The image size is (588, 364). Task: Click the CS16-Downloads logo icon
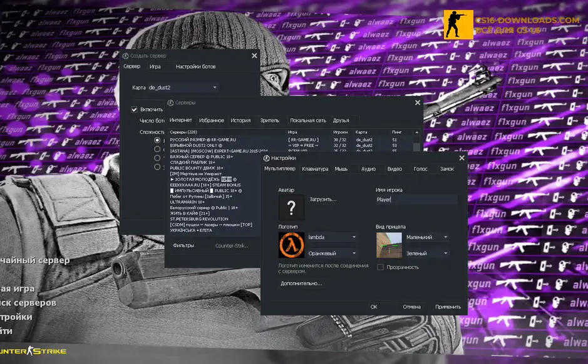pos(458,24)
